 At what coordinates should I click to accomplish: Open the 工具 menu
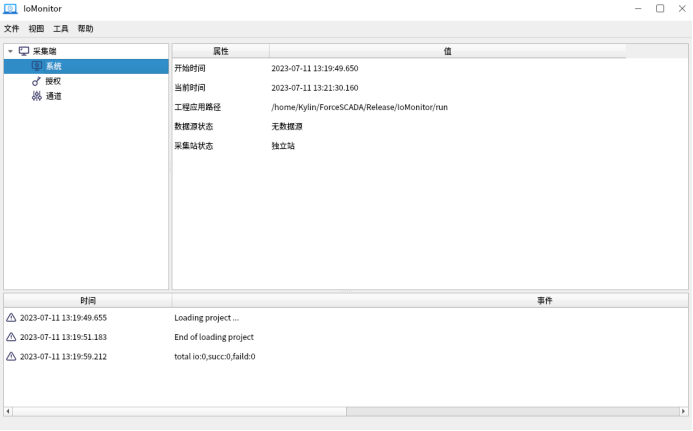tap(61, 29)
